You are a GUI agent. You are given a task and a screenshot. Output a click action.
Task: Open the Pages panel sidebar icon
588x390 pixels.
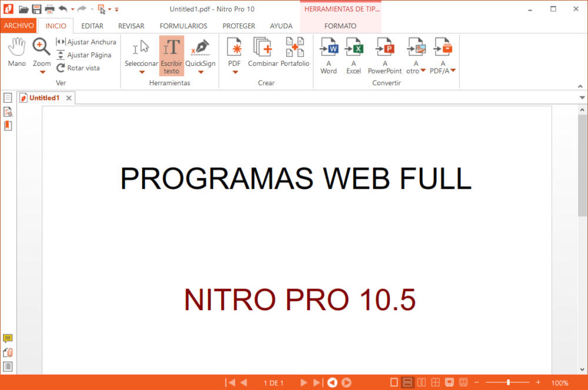8,97
